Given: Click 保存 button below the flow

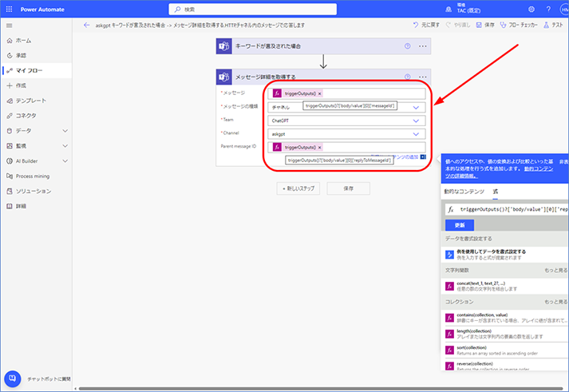Looking at the screenshot, I should point(349,188).
